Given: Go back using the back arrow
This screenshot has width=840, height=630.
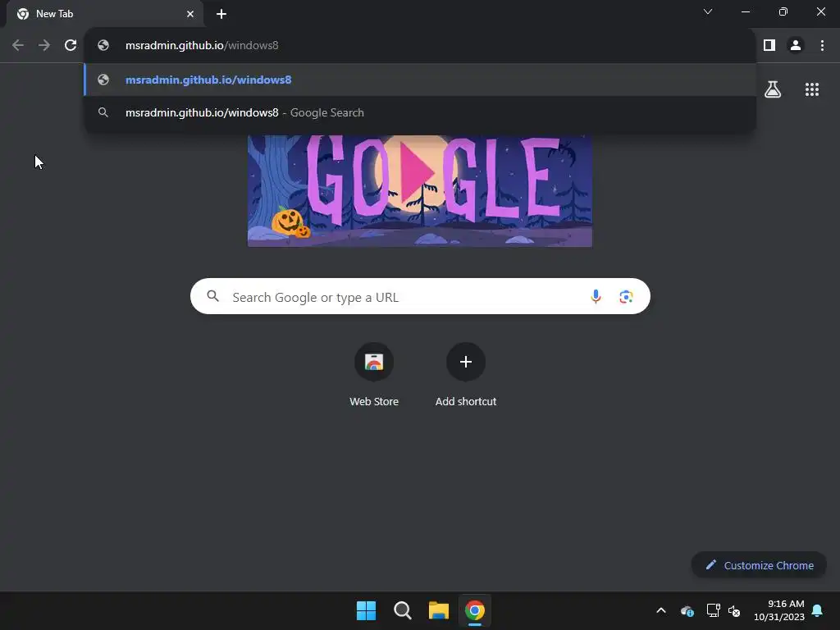Looking at the screenshot, I should [x=18, y=46].
